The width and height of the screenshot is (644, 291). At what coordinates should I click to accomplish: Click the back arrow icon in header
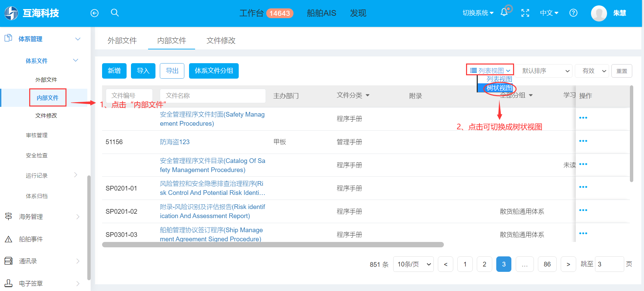click(x=95, y=13)
